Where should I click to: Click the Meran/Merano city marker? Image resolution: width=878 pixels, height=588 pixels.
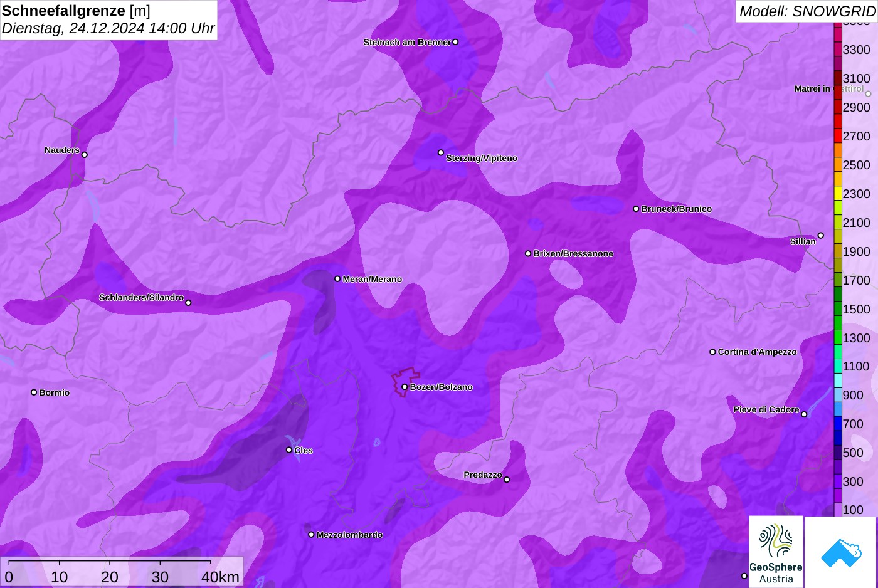337,279
